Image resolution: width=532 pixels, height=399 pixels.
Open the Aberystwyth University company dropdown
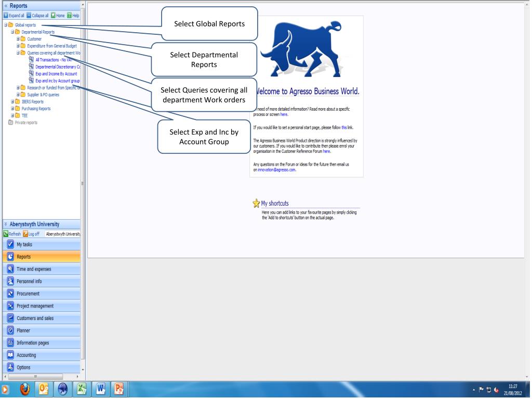click(x=63, y=234)
